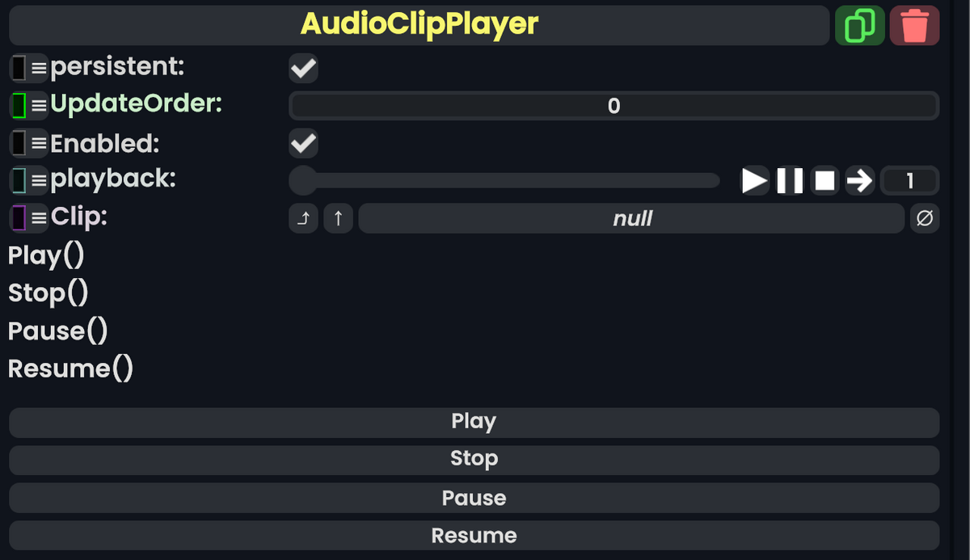Clear the Clip reference with the Ø icon
Image resolution: width=970 pixels, height=560 pixels.
tap(925, 217)
